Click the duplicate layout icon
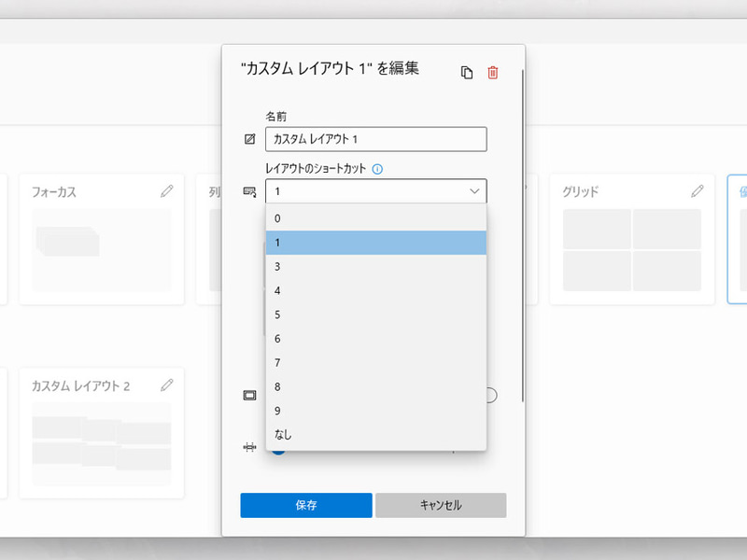The width and height of the screenshot is (747, 560). (467, 71)
